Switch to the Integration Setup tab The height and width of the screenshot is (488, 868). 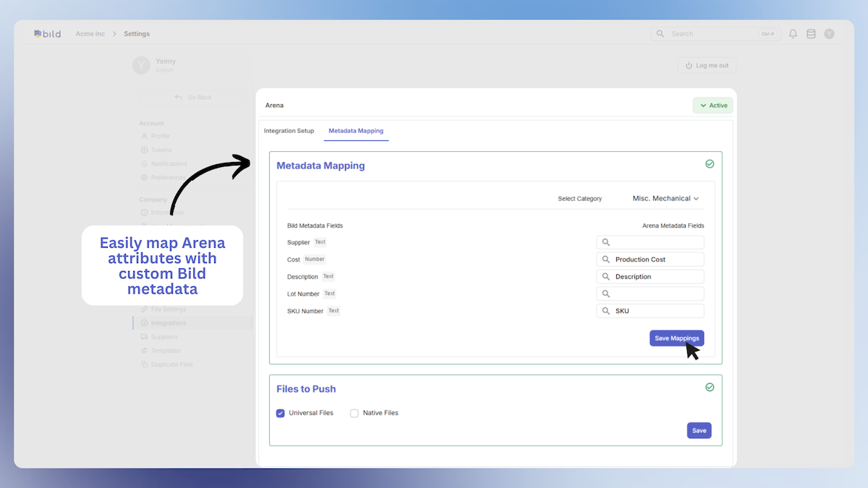coord(289,131)
